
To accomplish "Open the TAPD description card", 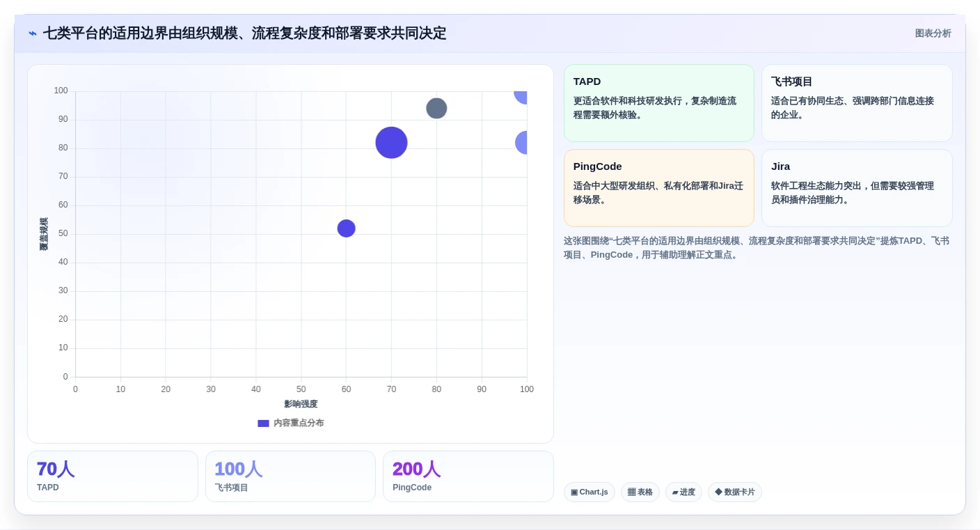I will [x=659, y=103].
